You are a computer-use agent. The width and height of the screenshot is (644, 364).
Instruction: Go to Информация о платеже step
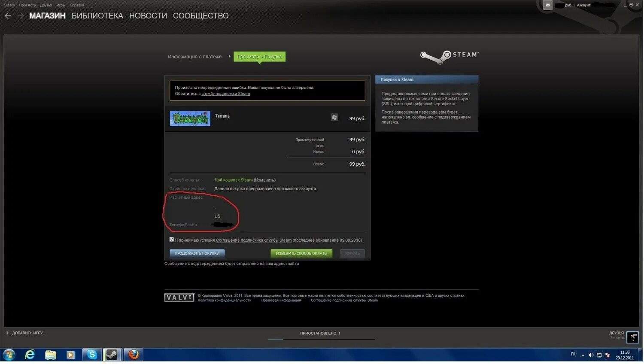click(x=195, y=57)
